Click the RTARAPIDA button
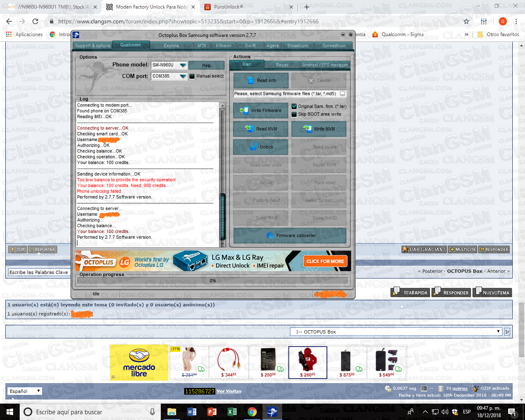The image size is (525, 420). (411, 292)
